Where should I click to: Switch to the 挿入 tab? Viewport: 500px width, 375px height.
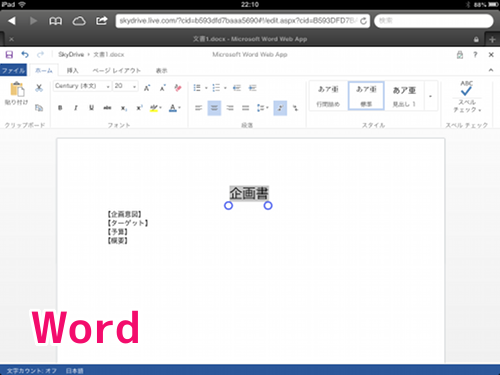[x=72, y=70]
